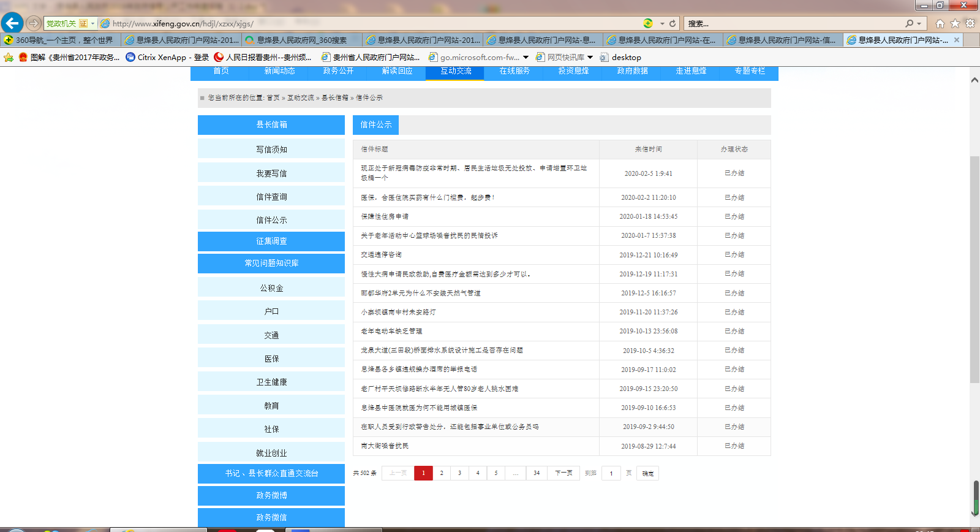Click the Refresh page icon
Screen dimensions: 980x532
click(x=673, y=23)
